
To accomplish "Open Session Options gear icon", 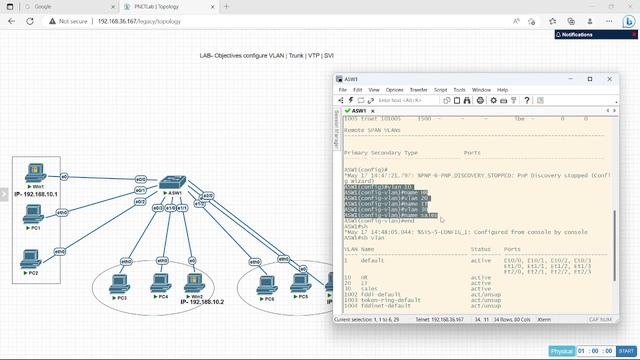I will [493, 100].
